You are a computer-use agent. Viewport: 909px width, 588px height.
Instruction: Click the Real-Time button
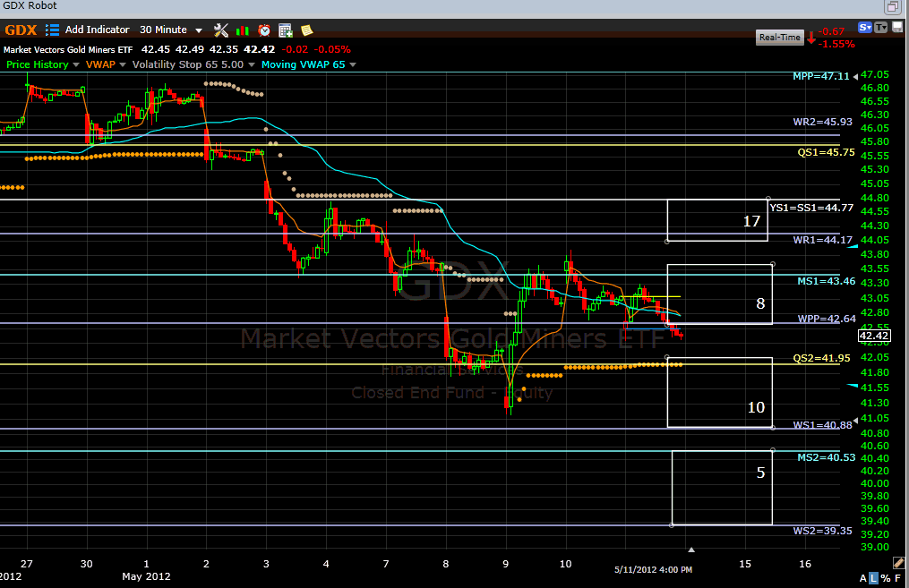click(x=780, y=37)
